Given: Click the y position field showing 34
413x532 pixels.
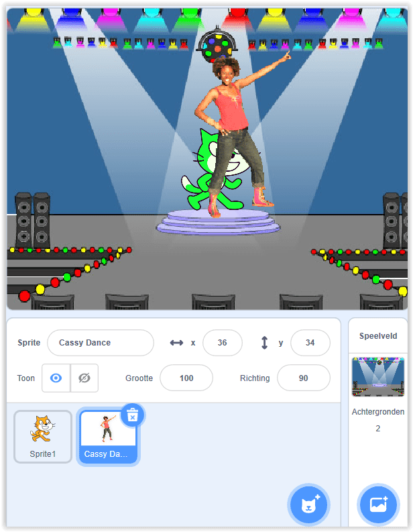Looking at the screenshot, I should 310,343.
